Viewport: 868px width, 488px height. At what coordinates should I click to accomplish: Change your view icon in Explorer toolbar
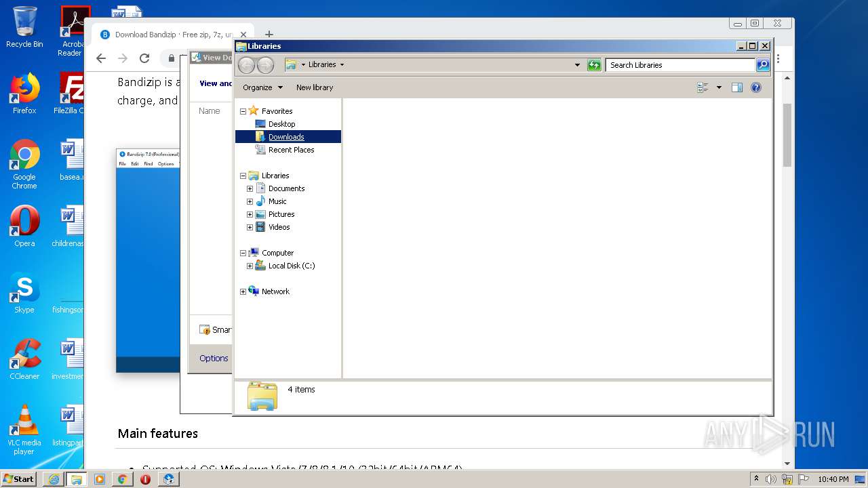tap(703, 87)
